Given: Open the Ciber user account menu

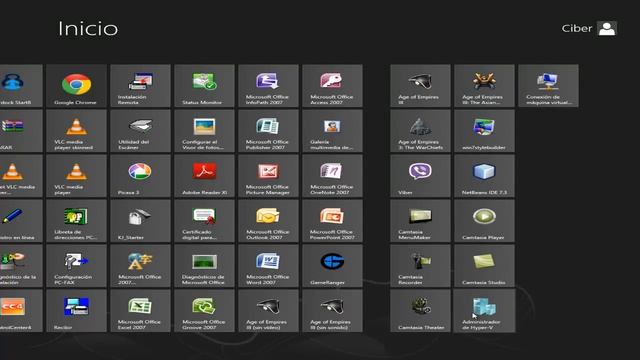Looking at the screenshot, I should pos(589,29).
